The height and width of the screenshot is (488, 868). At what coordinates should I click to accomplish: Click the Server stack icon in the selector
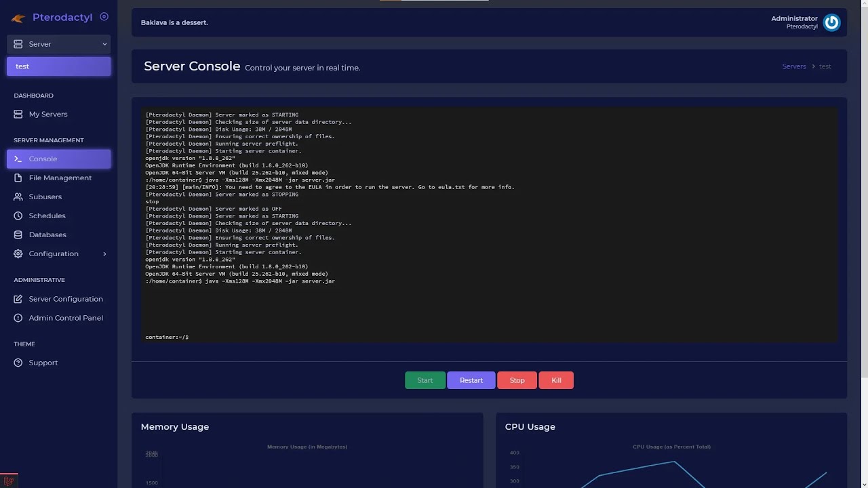click(18, 44)
